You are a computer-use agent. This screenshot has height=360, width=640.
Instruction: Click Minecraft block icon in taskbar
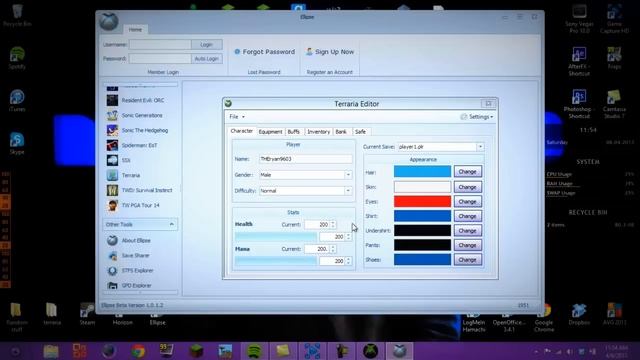coord(196,351)
